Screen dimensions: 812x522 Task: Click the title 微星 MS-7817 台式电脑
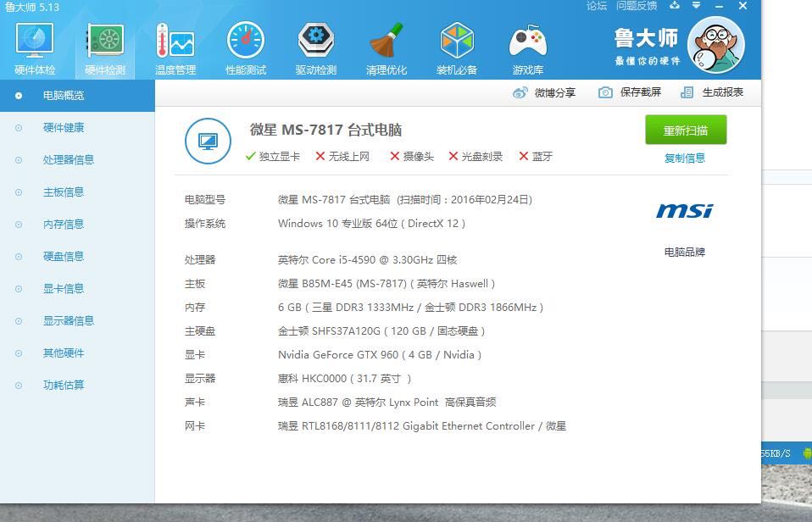point(325,130)
